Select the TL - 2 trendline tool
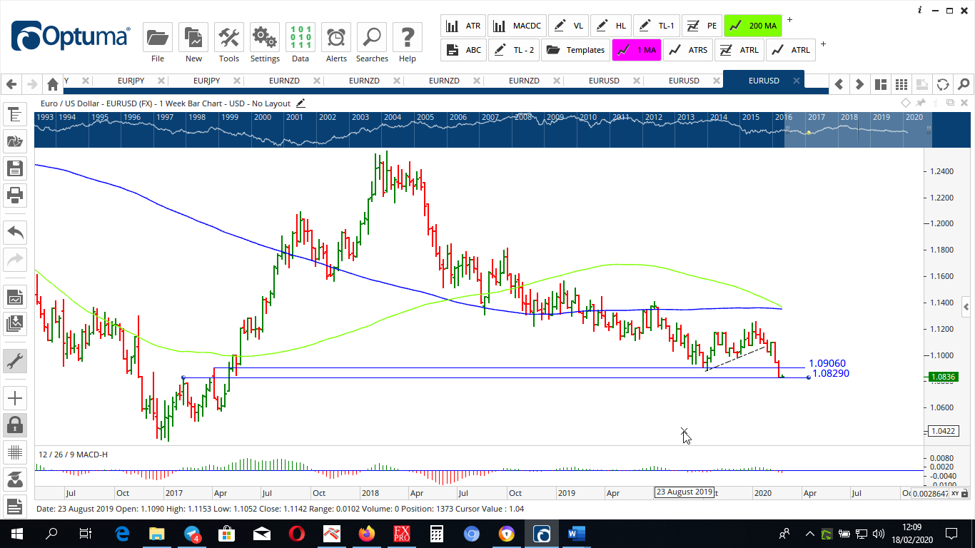 tap(514, 50)
